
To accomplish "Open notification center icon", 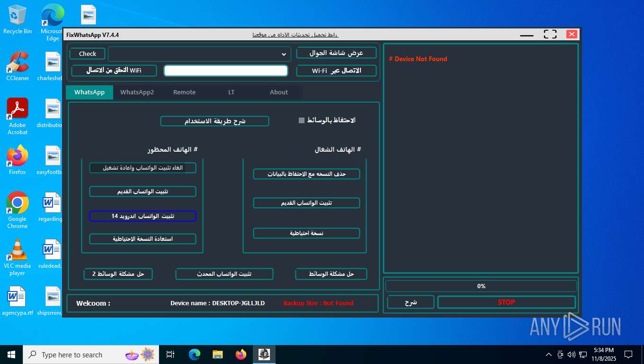I will [628, 355].
